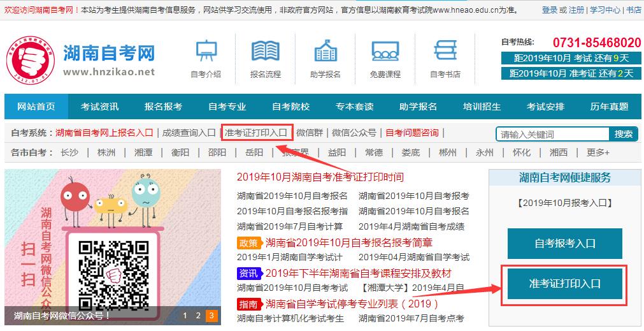Open the 历年真题 navigation tab
Image resolution: width=644 pixels, height=331 pixels.
(x=609, y=107)
